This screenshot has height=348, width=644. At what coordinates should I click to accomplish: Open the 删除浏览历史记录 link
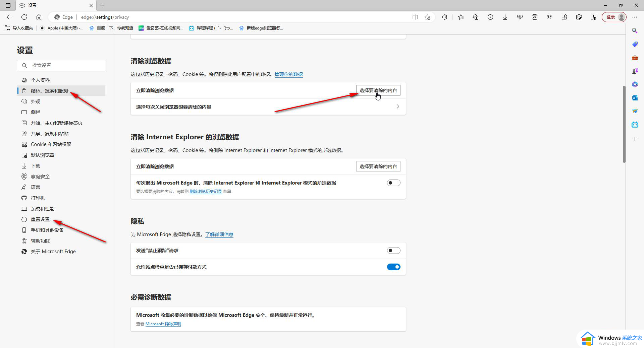[x=206, y=192]
